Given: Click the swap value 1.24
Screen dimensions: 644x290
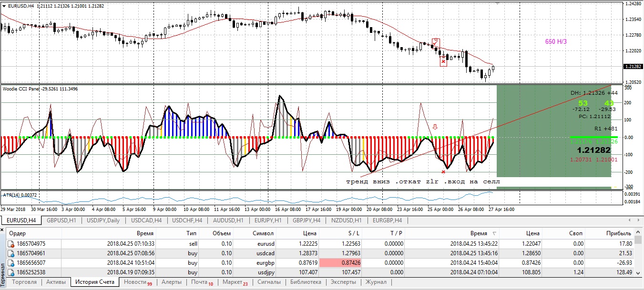Looking at the screenshot, I should coord(578,272).
